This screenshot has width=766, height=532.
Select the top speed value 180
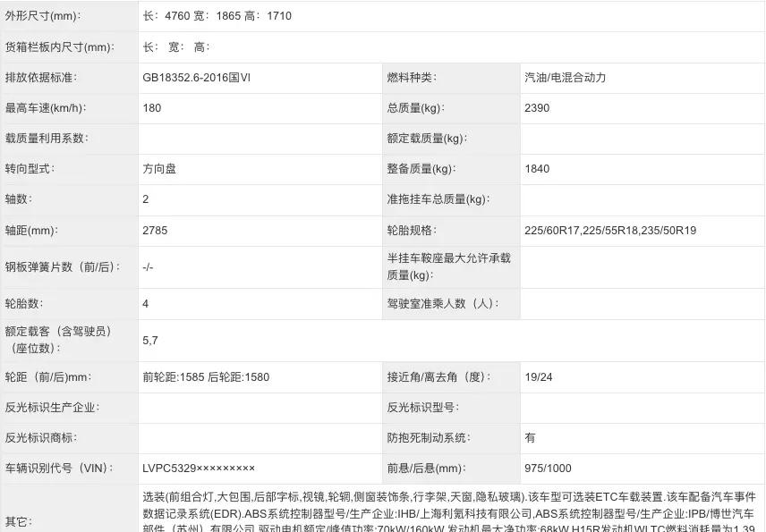click(x=152, y=108)
